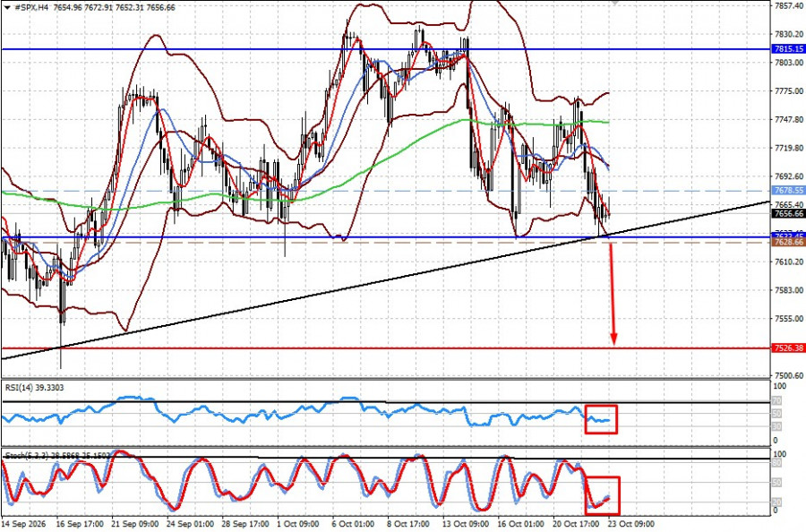Image resolution: width=806 pixels, height=532 pixels.
Task: Click the 7610.20 value on price axis
Action: 789,262
